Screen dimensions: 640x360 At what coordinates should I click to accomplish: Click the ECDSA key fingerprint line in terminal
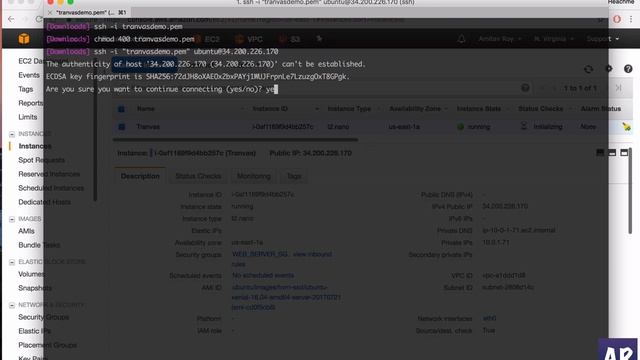[x=198, y=76]
